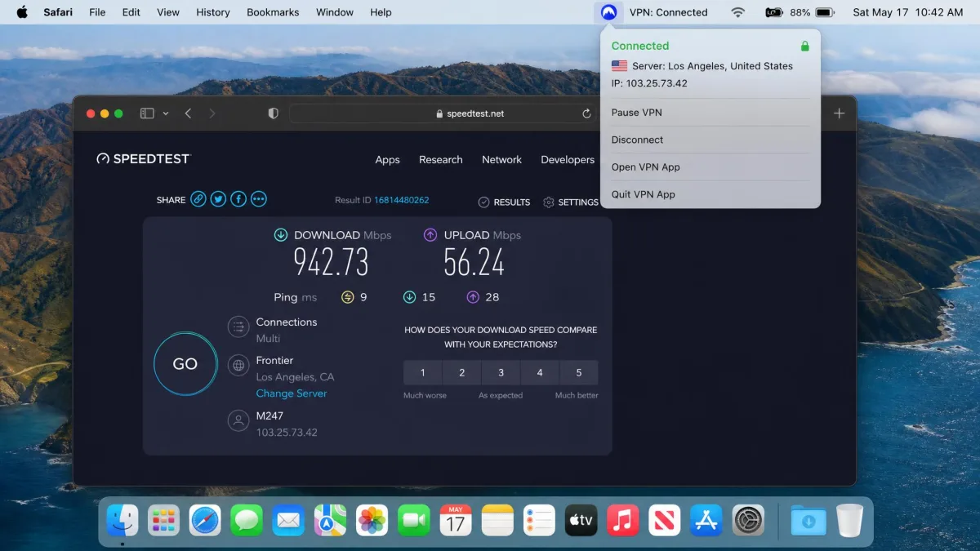Open FaceTime from the Dock
This screenshot has height=551, width=980.
(x=414, y=520)
